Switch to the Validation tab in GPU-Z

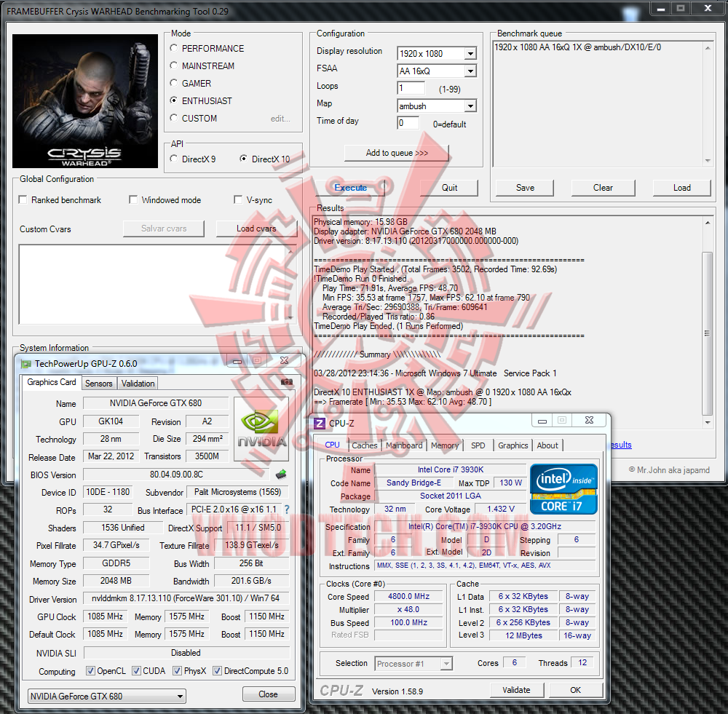coord(138,384)
